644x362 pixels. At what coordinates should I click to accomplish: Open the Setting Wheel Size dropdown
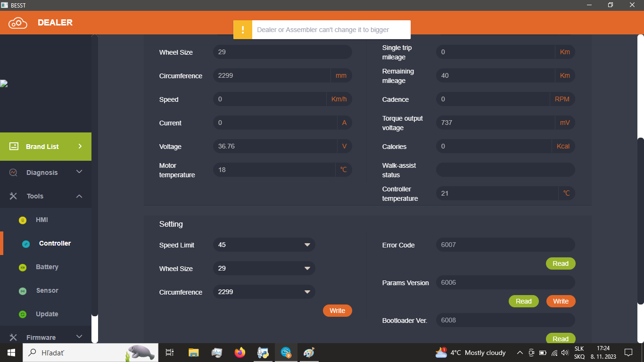coord(264,268)
